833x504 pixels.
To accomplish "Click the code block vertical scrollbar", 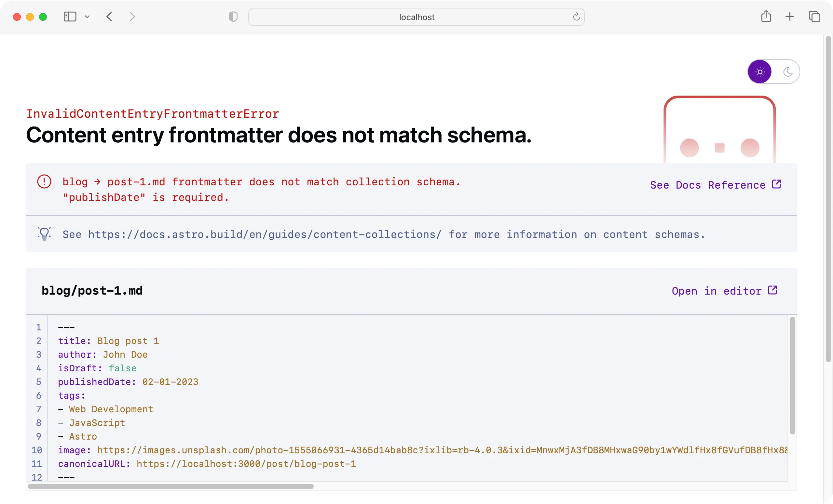I will click(x=792, y=375).
